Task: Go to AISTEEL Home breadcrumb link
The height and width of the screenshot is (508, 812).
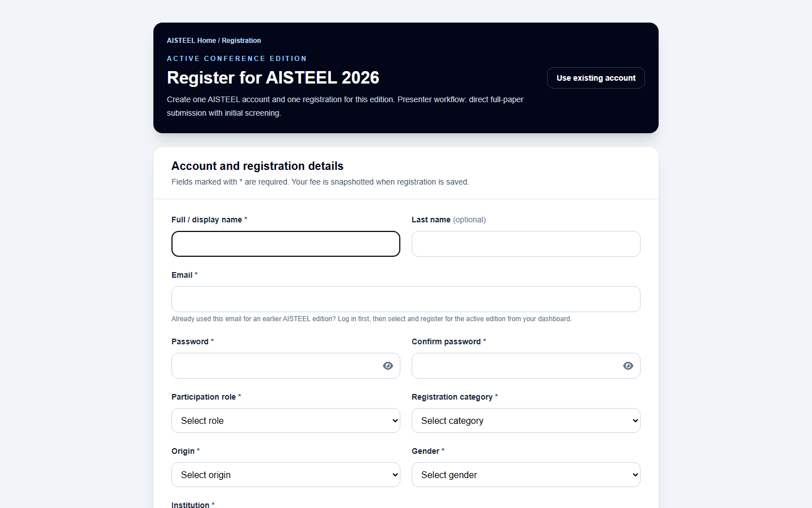Action: coord(191,41)
